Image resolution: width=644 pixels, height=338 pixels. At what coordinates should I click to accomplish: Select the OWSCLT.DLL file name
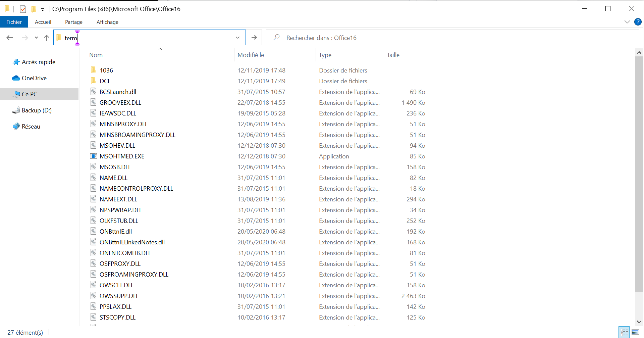[116, 285]
